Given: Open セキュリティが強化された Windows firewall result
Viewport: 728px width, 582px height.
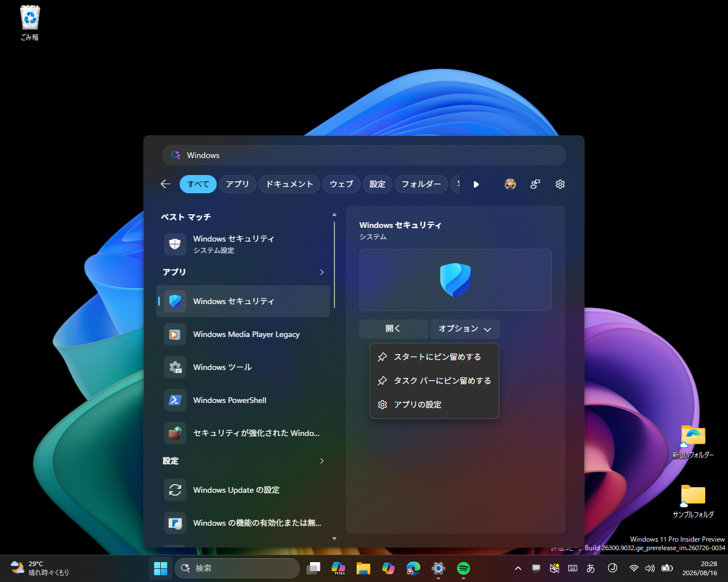Looking at the screenshot, I should 243,433.
